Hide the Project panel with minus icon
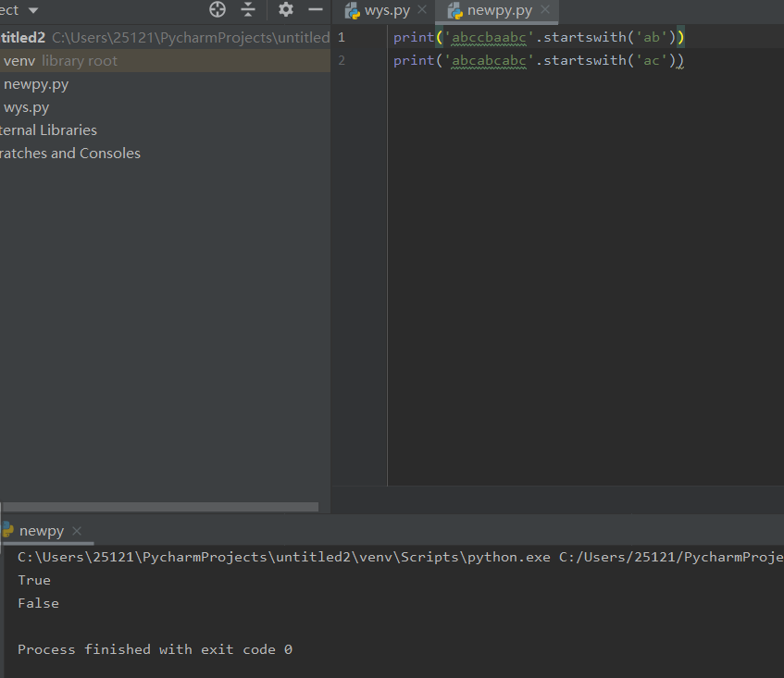Image resolution: width=784 pixels, height=678 pixels. [316, 9]
